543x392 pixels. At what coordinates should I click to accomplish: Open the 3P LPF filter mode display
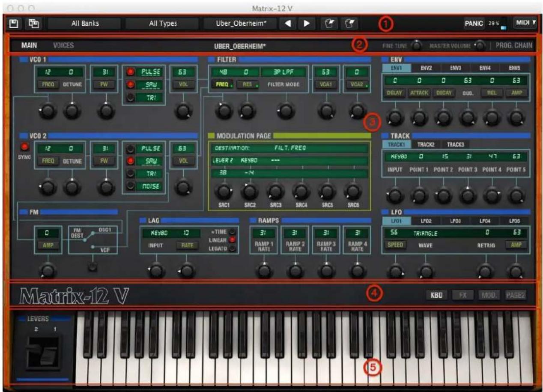pyautogui.click(x=283, y=73)
